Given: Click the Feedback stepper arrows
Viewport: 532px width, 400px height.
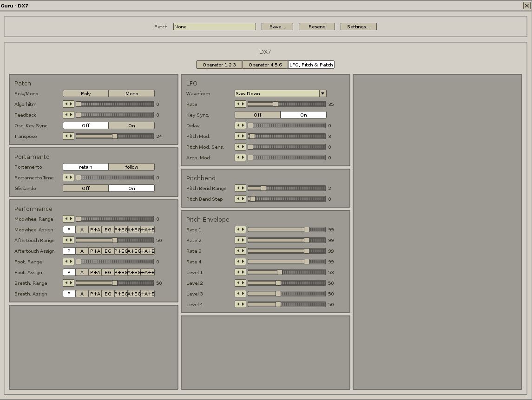Looking at the screenshot, I should pos(69,115).
